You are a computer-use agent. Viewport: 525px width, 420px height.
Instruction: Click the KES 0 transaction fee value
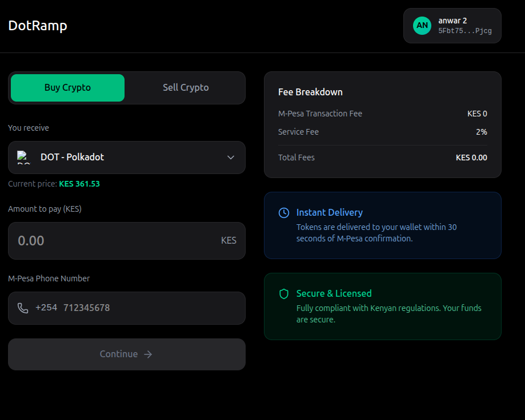(477, 114)
